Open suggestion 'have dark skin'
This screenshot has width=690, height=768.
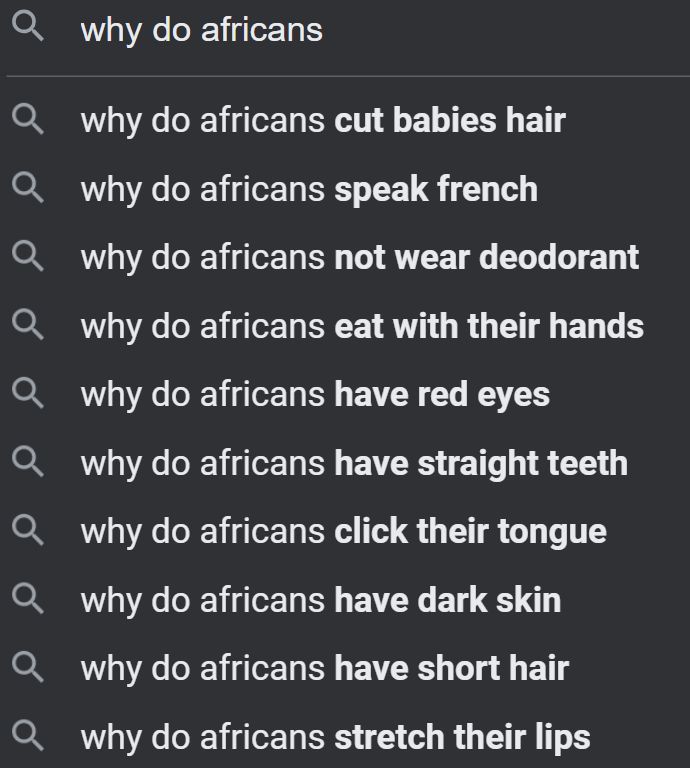345,600
